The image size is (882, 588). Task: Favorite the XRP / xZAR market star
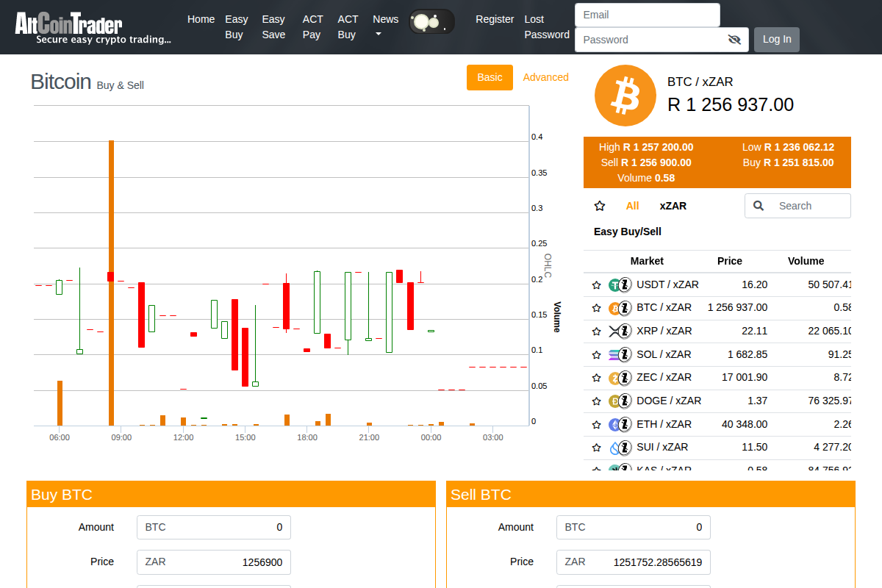[597, 331]
